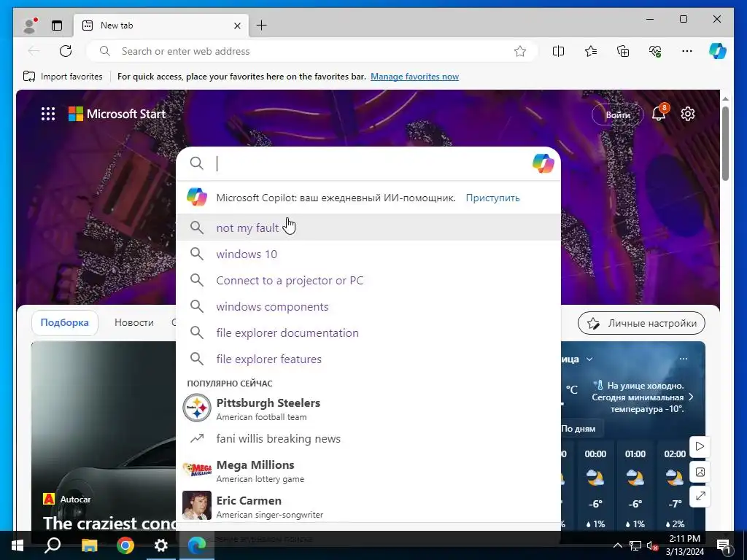Select suggestion file explorer features

pyautogui.click(x=368, y=359)
